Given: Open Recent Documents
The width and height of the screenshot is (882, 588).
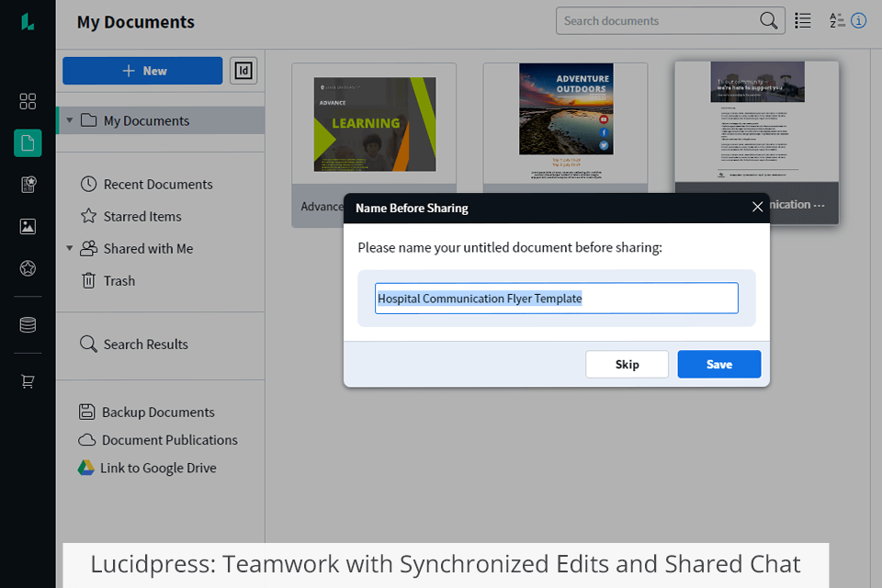Looking at the screenshot, I should point(158,185).
